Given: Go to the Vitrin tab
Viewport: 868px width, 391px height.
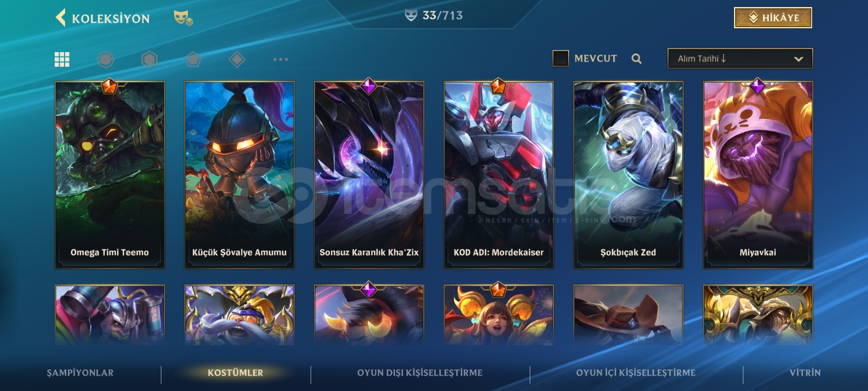Looking at the screenshot, I should 805,373.
